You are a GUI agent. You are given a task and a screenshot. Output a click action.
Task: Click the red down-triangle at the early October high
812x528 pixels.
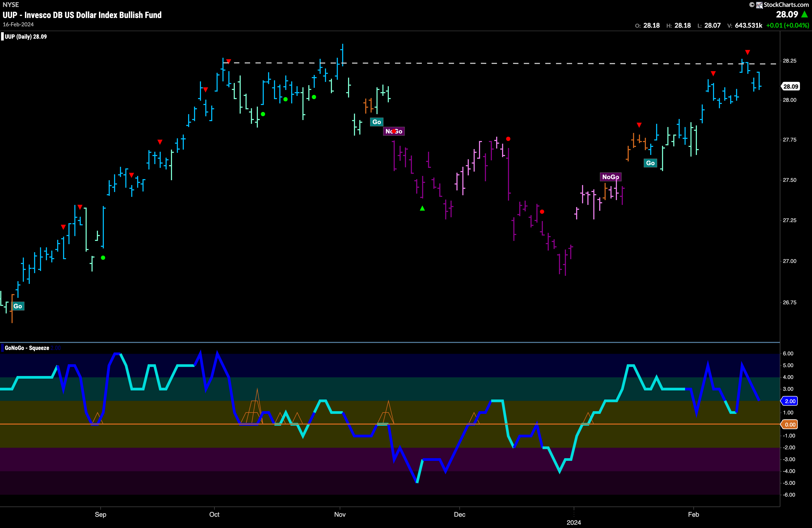click(229, 62)
